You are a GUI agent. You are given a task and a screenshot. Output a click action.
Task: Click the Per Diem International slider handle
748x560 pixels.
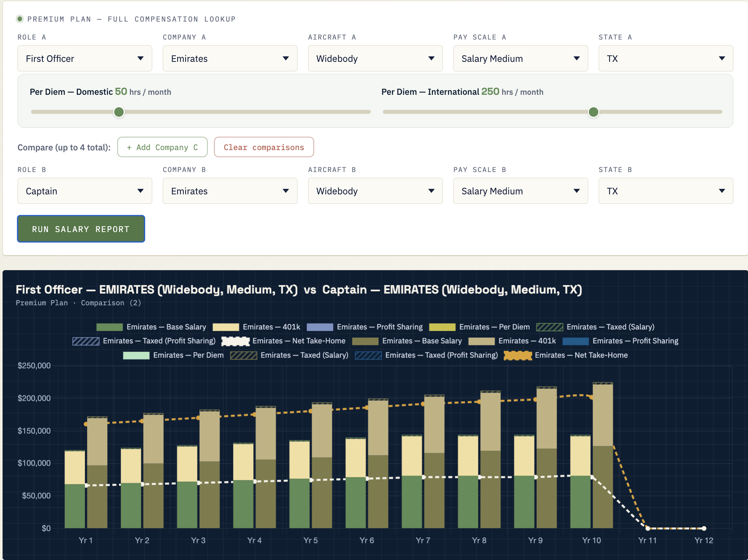point(594,112)
